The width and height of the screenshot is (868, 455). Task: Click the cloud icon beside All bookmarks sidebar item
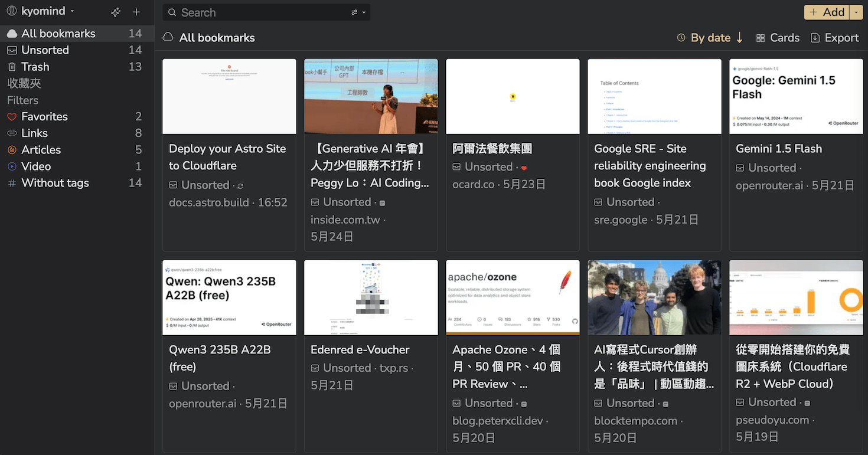pyautogui.click(x=12, y=34)
